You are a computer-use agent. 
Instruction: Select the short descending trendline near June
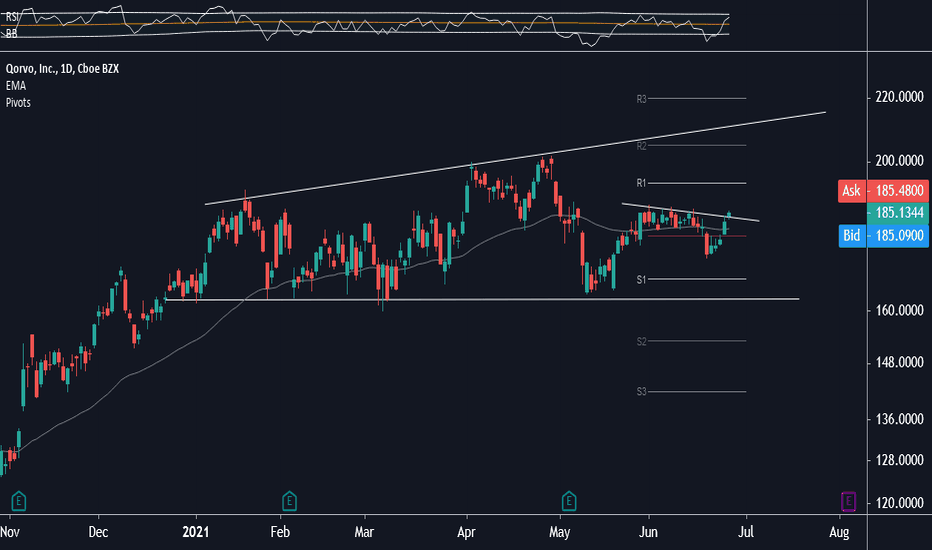pyautogui.click(x=689, y=212)
